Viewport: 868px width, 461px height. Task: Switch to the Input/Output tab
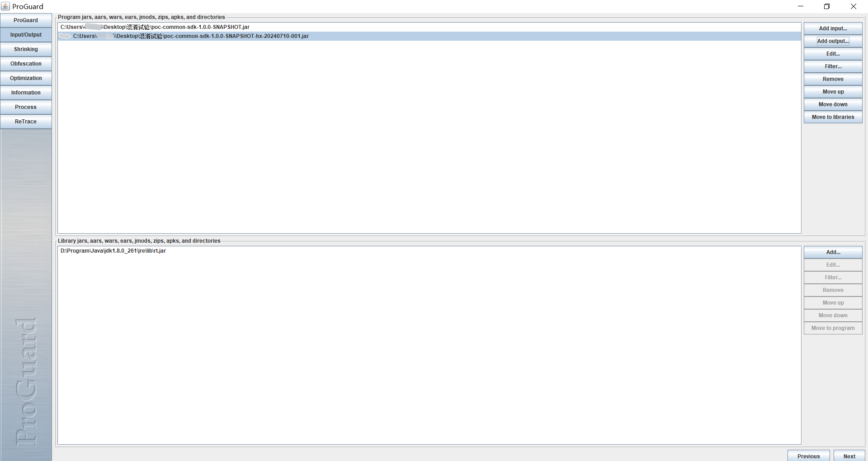[26, 35]
